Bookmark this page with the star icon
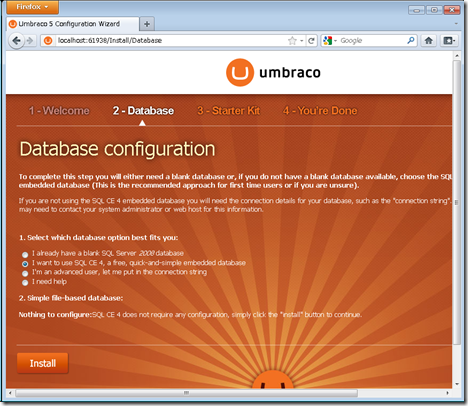Screen dimensions: 468x406 (292, 41)
